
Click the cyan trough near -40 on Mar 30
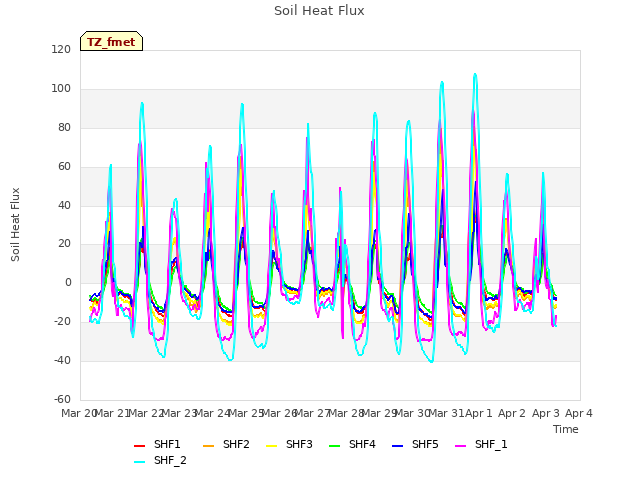431,361
